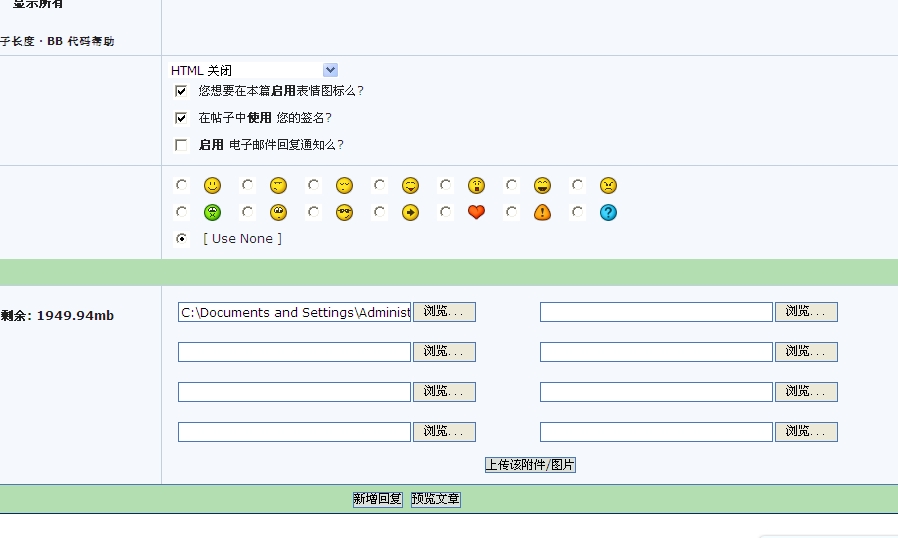
Task: Click 上传该附件/图片 upload button
Action: 530,465
